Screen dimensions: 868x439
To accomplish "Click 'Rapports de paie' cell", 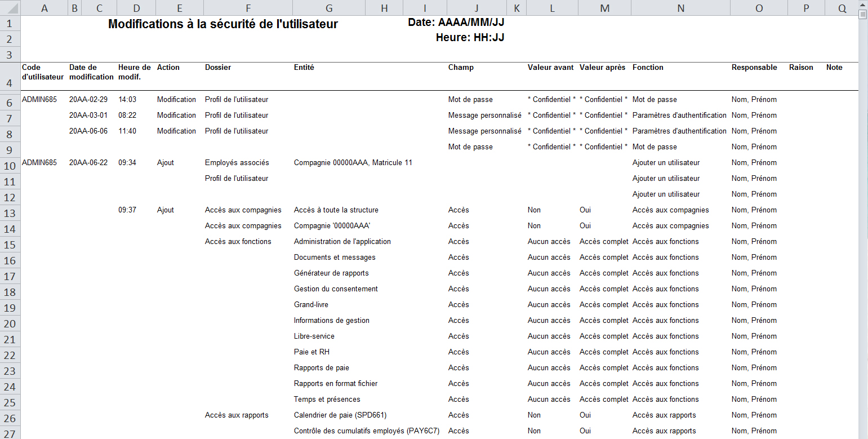I will [x=322, y=368].
